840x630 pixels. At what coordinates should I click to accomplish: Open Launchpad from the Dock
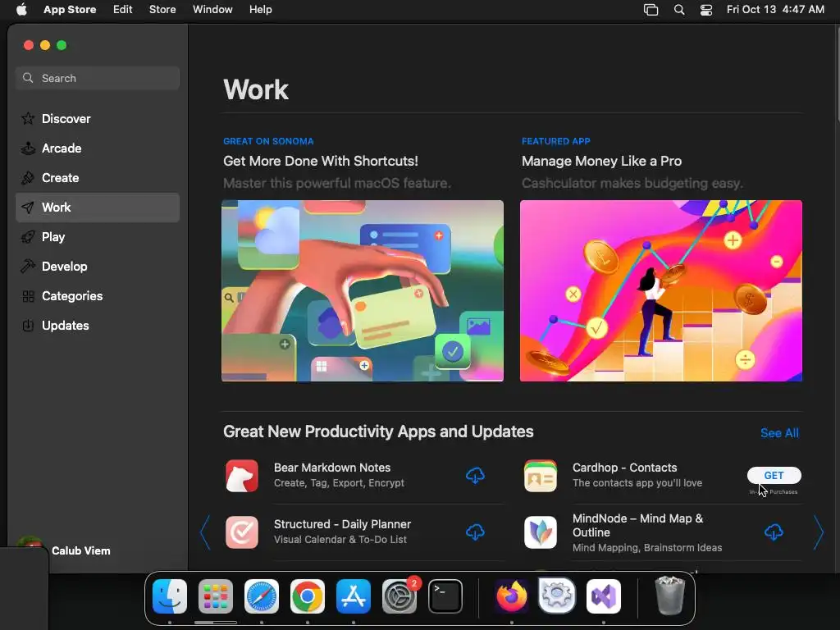tap(216, 596)
